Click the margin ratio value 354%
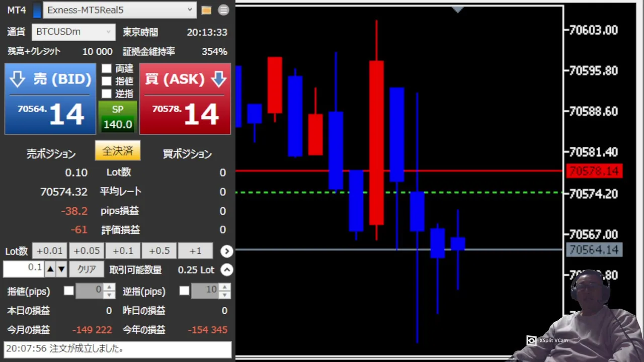The width and height of the screenshot is (644, 362). (214, 52)
